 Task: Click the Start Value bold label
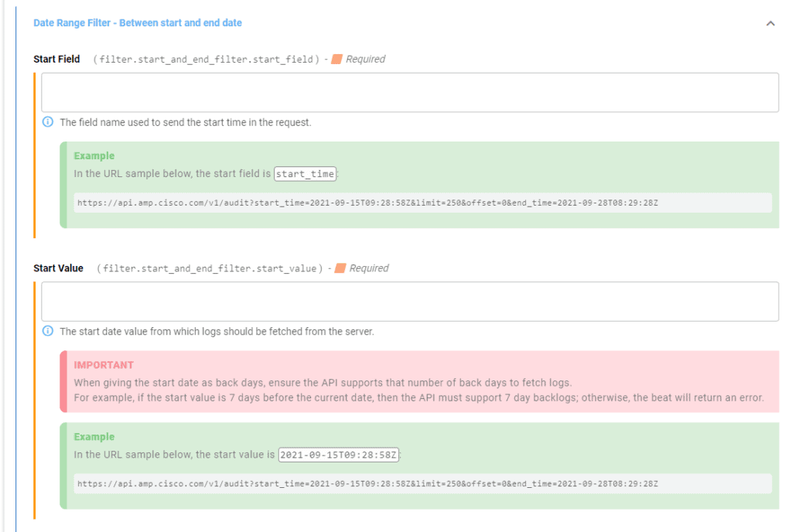click(x=57, y=268)
